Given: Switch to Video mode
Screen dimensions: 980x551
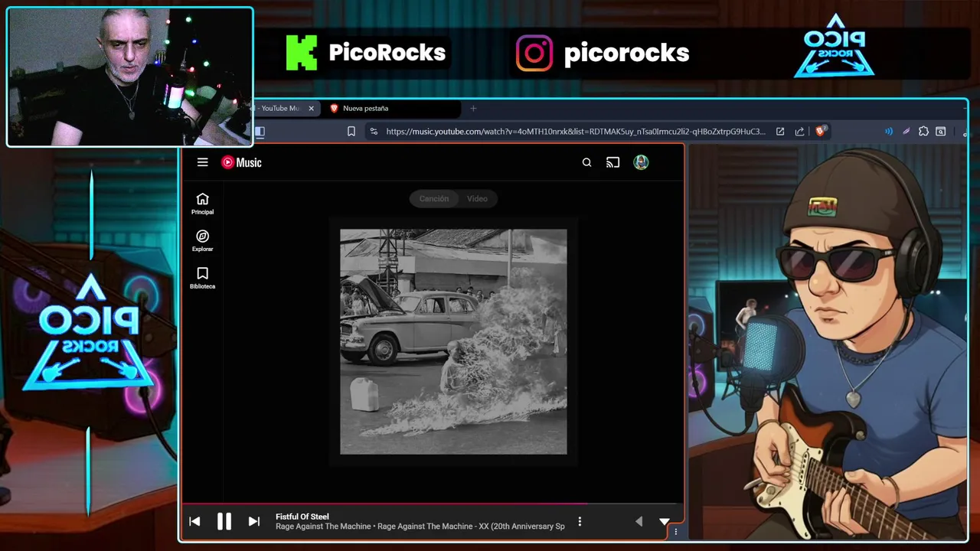Looking at the screenshot, I should pos(477,199).
